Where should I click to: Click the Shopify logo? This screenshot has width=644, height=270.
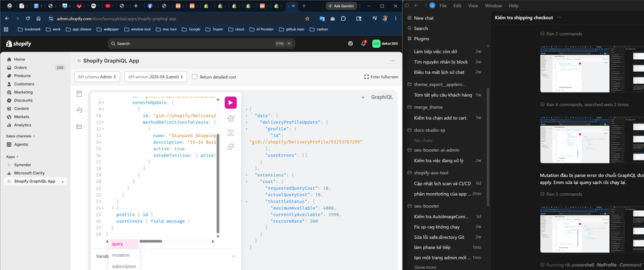[x=18, y=43]
